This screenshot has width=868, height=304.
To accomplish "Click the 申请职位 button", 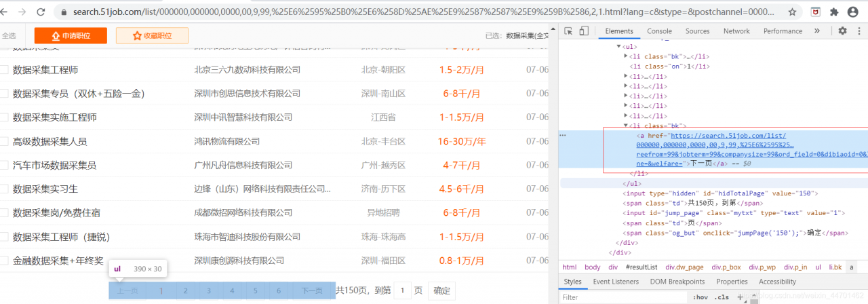I will (x=71, y=36).
